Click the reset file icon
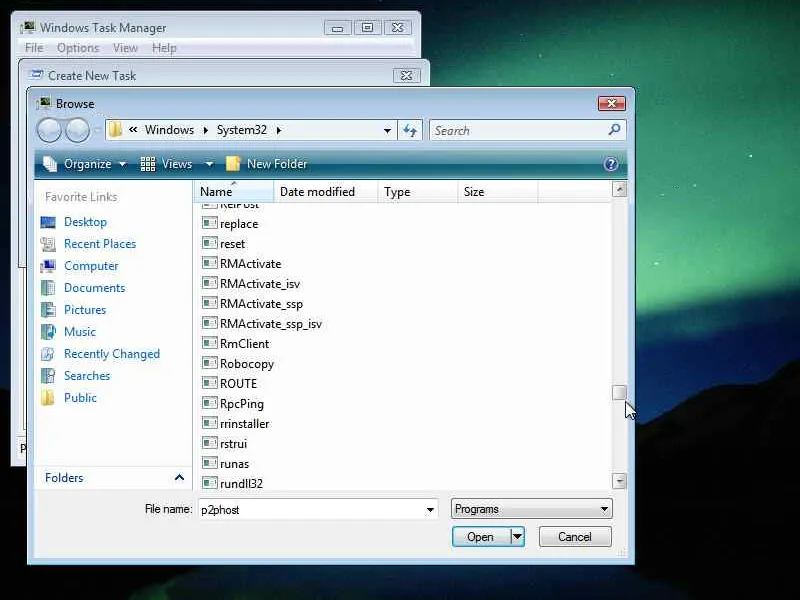800x600 pixels. coord(209,243)
